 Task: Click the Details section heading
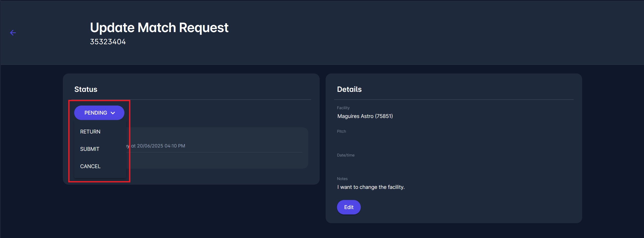point(349,89)
